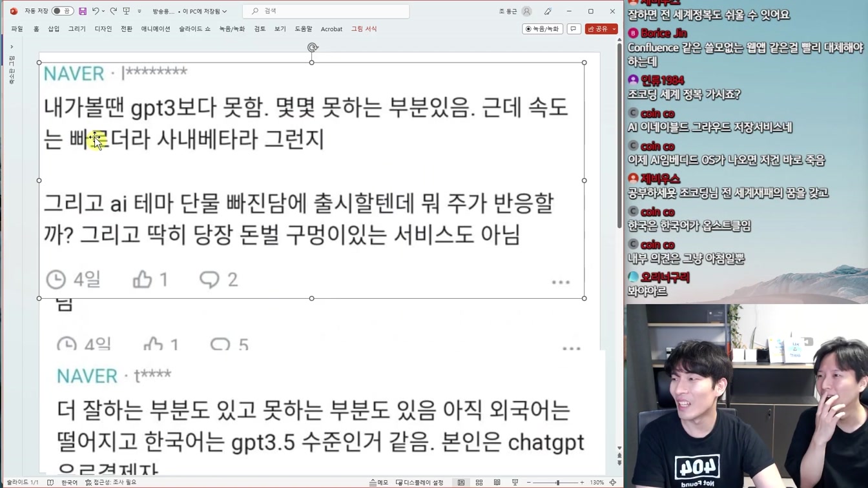Open the 디자인 ribbon tab

tap(103, 29)
